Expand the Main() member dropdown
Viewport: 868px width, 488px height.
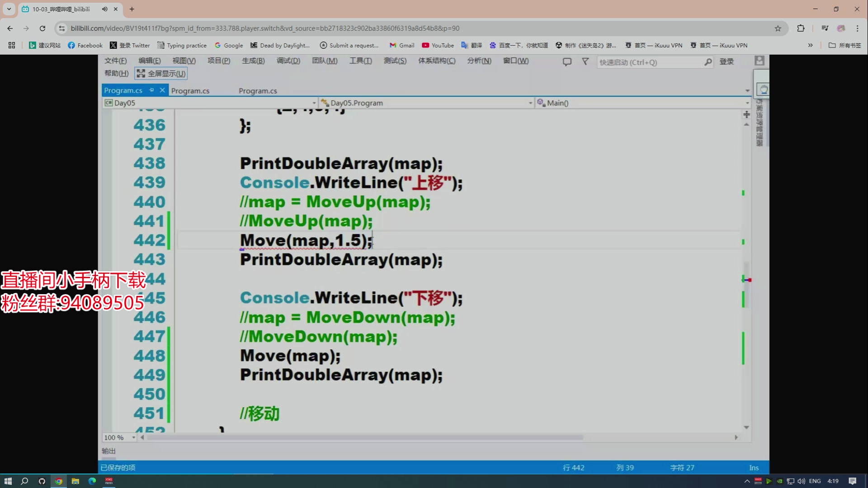tap(747, 103)
